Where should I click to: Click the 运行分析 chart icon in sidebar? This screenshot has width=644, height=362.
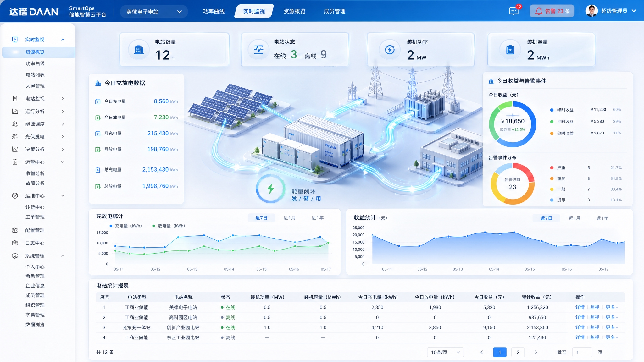[15, 111]
